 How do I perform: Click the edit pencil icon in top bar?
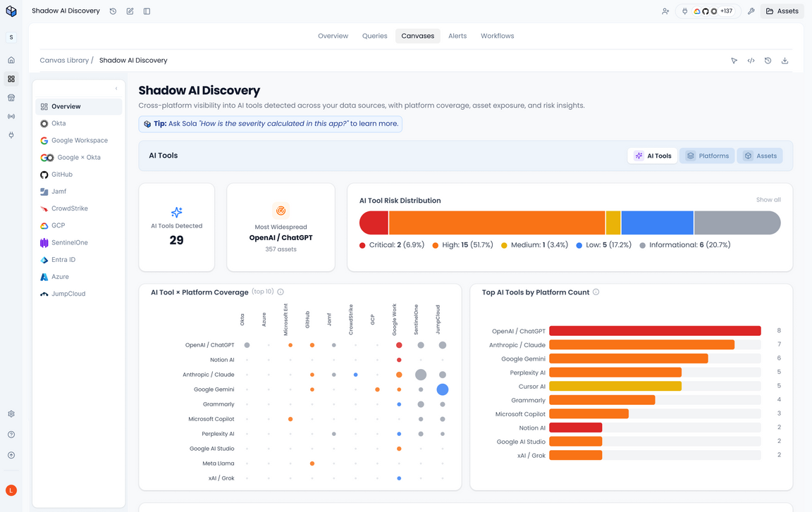(130, 11)
